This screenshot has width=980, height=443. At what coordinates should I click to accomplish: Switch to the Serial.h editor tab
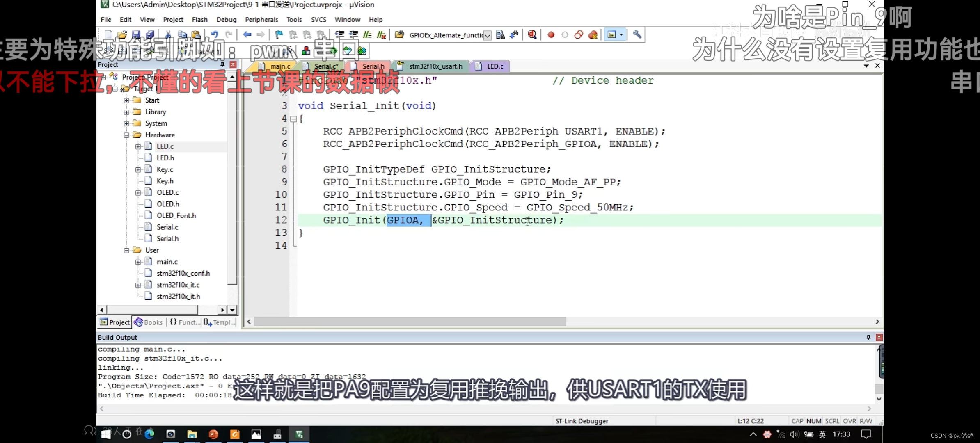[369, 66]
